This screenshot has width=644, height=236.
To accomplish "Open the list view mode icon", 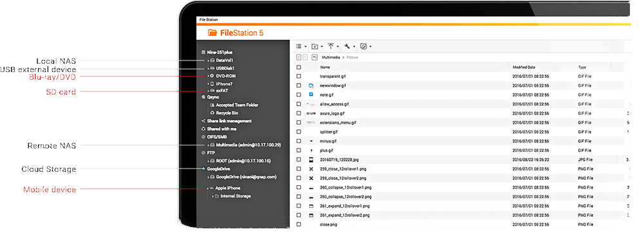I will coord(299,46).
